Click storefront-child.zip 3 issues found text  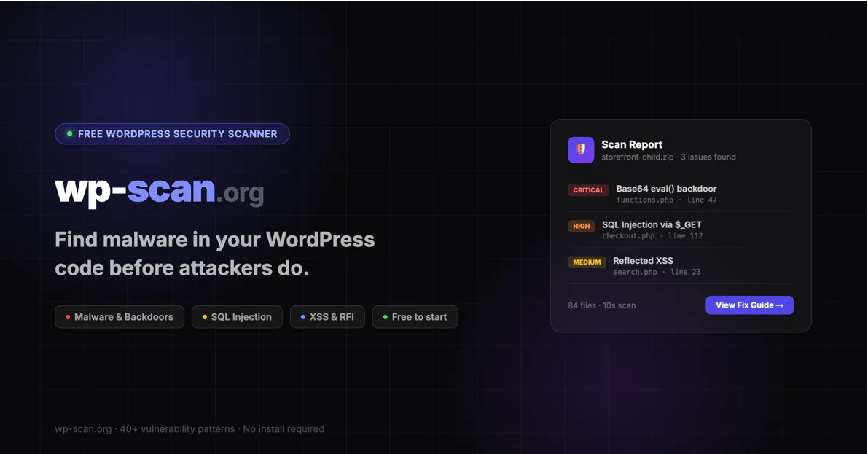click(669, 157)
